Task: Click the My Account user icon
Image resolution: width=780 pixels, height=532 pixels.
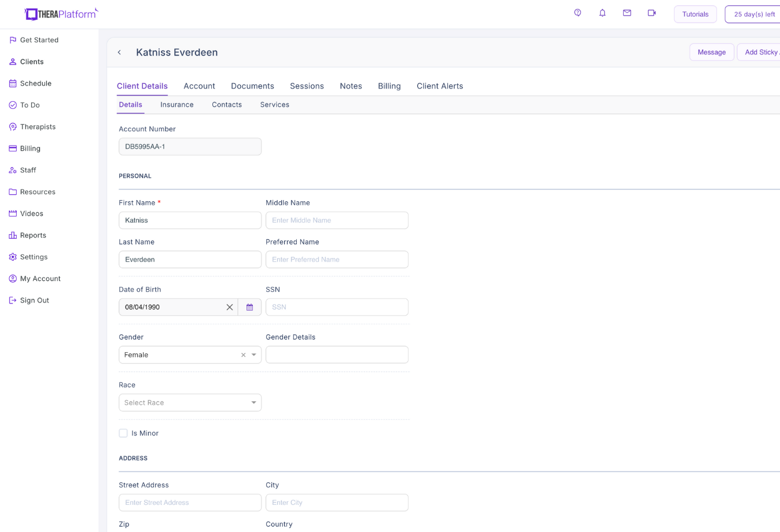Action: click(13, 279)
